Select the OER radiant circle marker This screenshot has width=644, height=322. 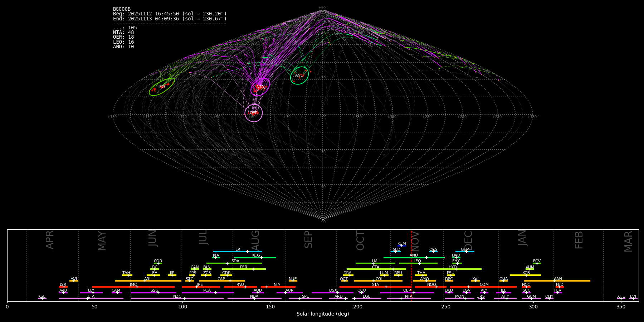coord(253,113)
